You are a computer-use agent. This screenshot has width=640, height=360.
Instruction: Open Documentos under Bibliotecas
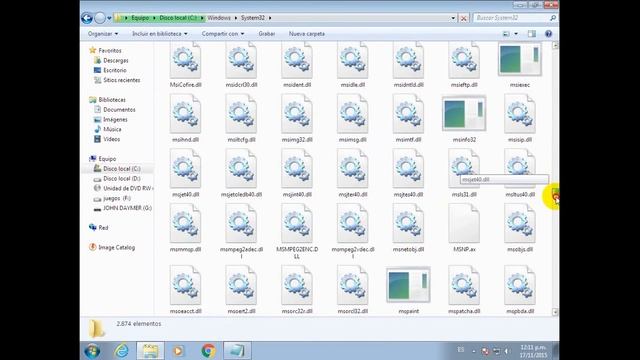(119, 109)
